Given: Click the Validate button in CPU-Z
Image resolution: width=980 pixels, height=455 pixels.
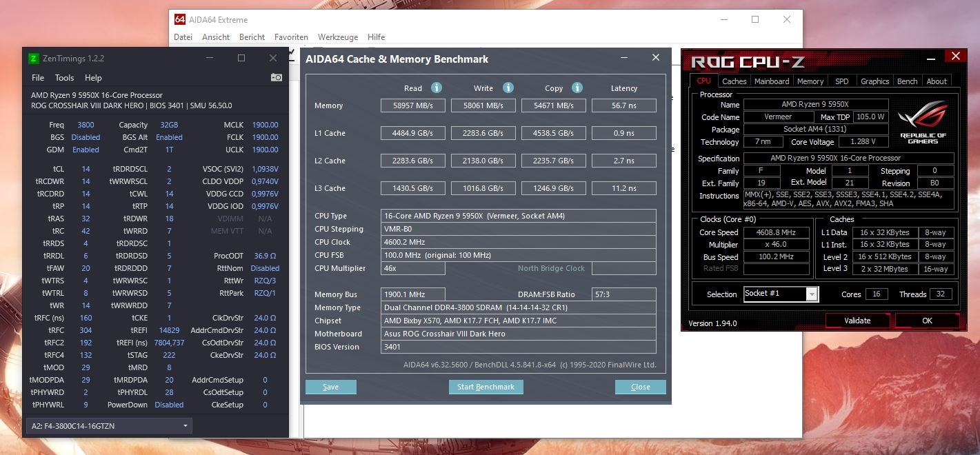Looking at the screenshot, I should tap(857, 320).
